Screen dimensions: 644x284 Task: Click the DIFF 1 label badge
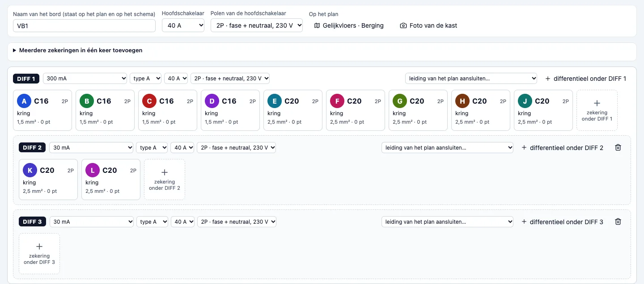[26, 79]
